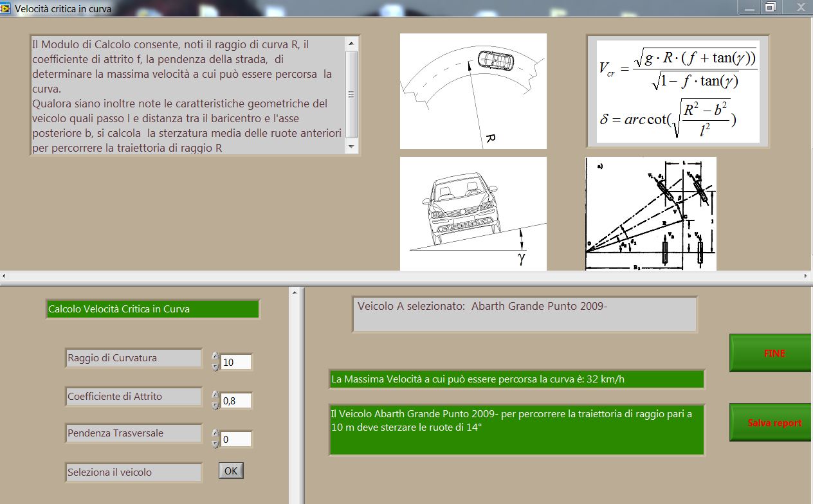This screenshot has height=504, width=813.
Task: Click the FINE button
Action: (x=771, y=353)
